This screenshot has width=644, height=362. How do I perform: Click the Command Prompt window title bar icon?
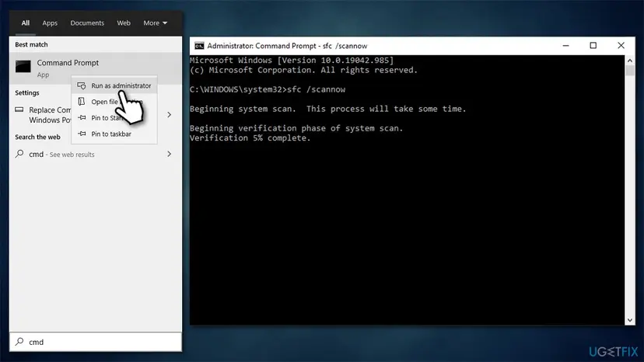(x=199, y=46)
